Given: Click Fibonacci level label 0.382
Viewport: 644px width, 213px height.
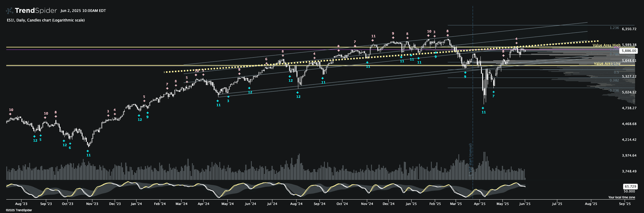Looking at the screenshot, I should tap(614, 81).
